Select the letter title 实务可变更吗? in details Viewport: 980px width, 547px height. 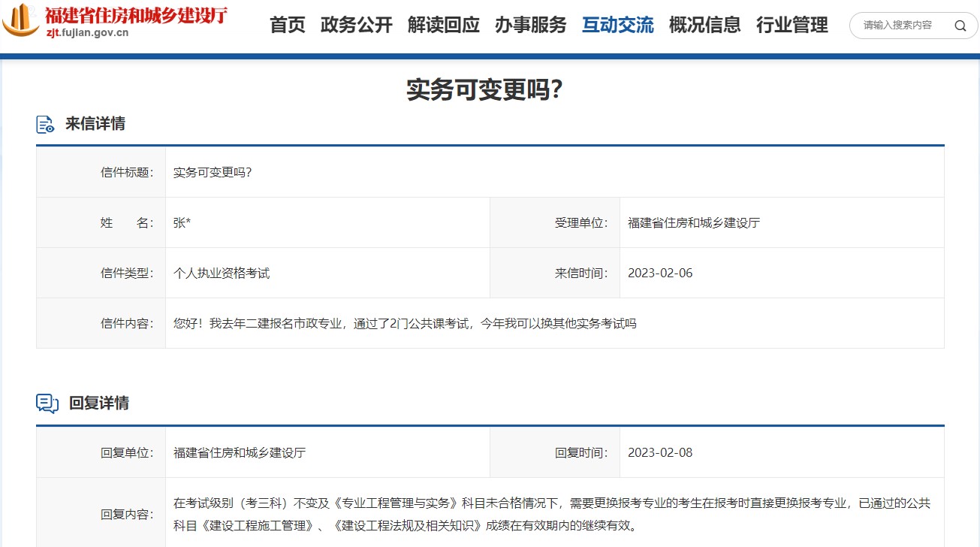click(x=213, y=171)
